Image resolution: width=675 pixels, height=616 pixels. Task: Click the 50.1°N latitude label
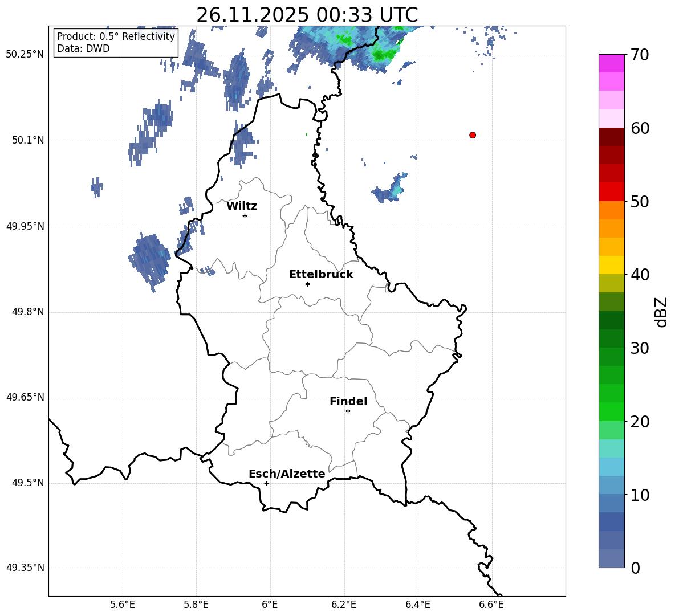pyautogui.click(x=28, y=140)
